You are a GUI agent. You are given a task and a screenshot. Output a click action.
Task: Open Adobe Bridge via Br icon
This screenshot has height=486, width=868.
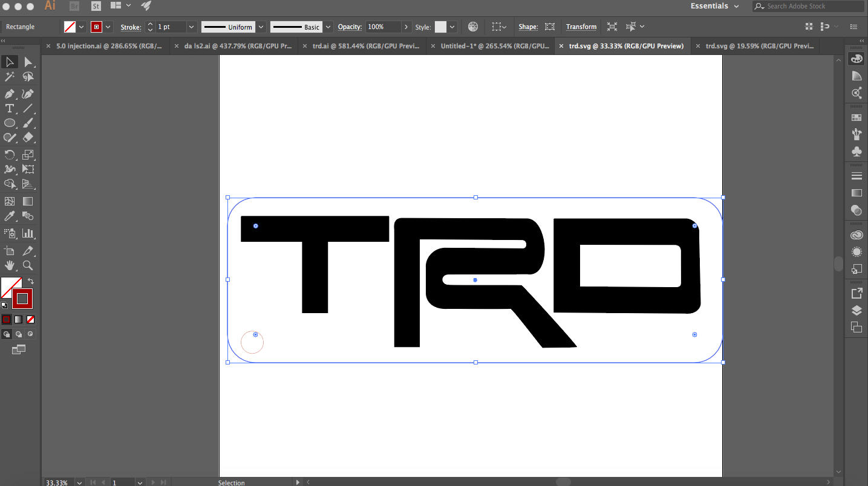pyautogui.click(x=74, y=6)
